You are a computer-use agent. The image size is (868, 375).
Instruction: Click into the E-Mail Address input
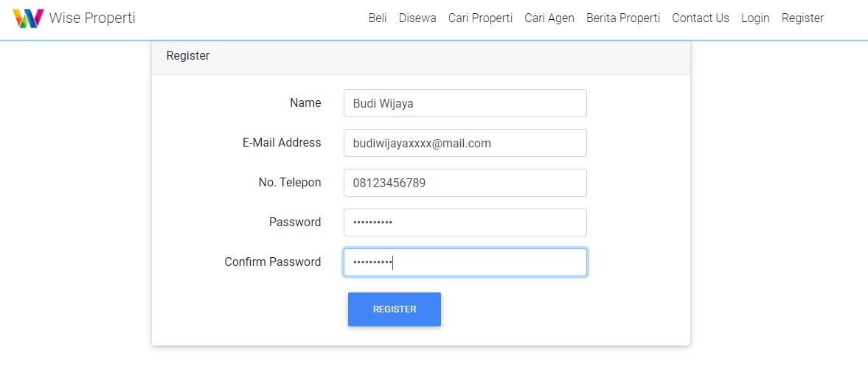pos(465,143)
